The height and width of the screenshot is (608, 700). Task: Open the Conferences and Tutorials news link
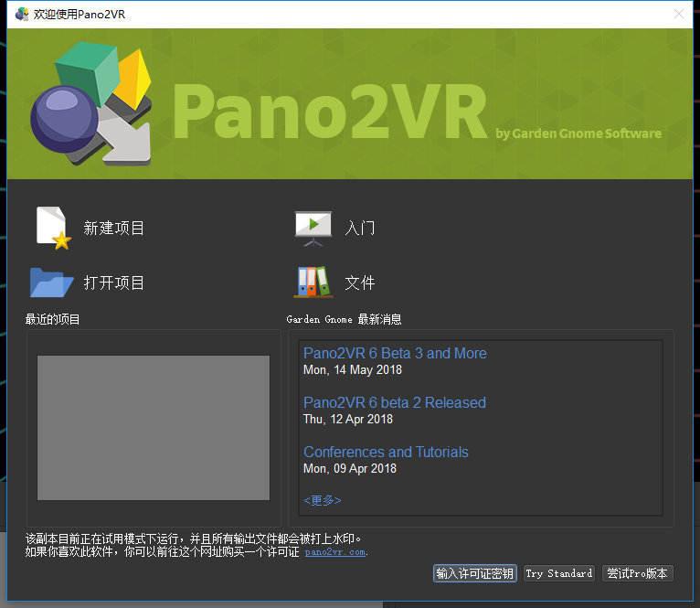pyautogui.click(x=386, y=452)
